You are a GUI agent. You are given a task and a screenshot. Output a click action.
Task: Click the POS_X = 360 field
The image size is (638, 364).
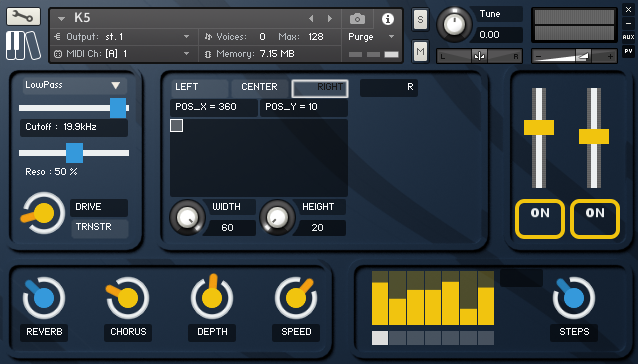click(214, 107)
